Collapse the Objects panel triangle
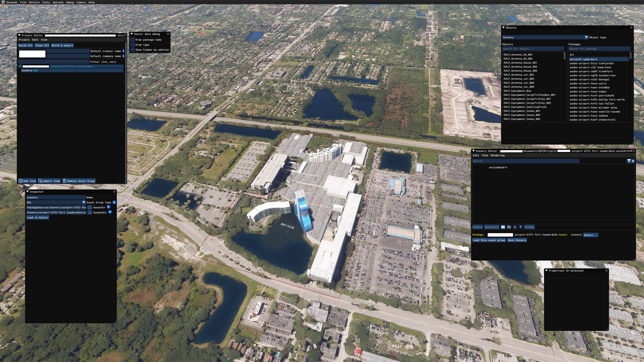The image size is (644, 362). 503,27
